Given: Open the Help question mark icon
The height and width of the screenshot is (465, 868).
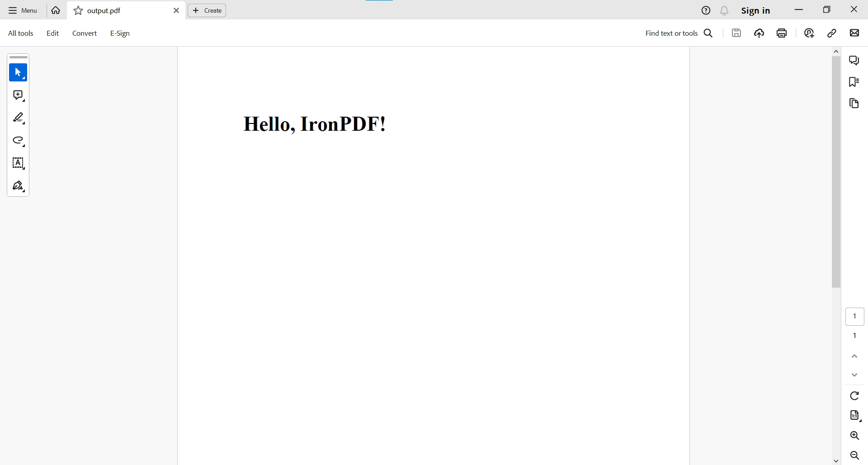Looking at the screenshot, I should [706, 10].
